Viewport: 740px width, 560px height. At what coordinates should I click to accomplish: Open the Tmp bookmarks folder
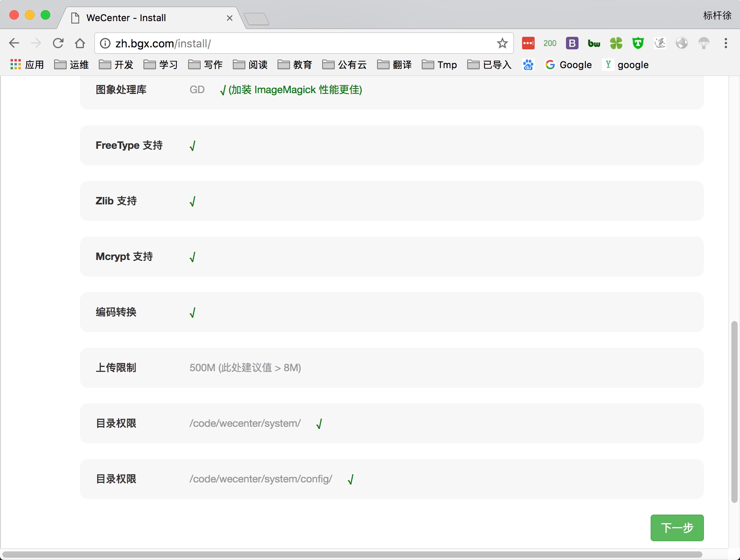439,65
